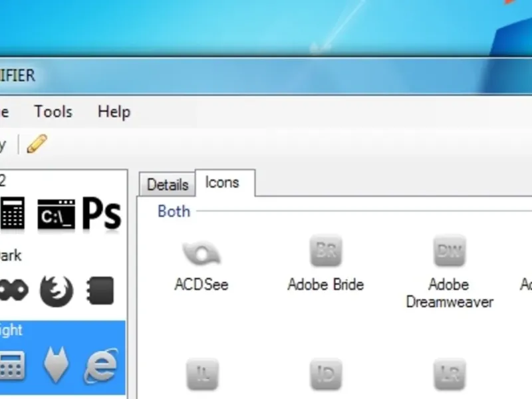Click the dark game controller icon
532x399 pixels.
click(x=13, y=290)
